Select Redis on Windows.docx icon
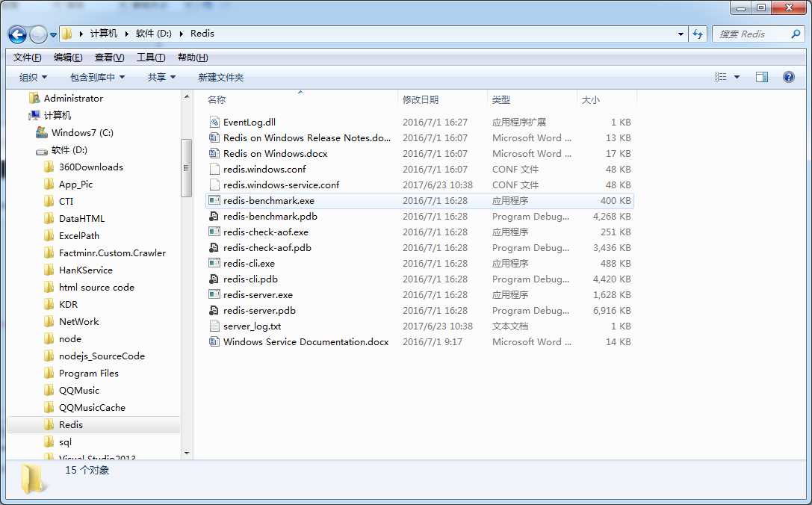Image resolution: width=812 pixels, height=505 pixels. pos(214,153)
